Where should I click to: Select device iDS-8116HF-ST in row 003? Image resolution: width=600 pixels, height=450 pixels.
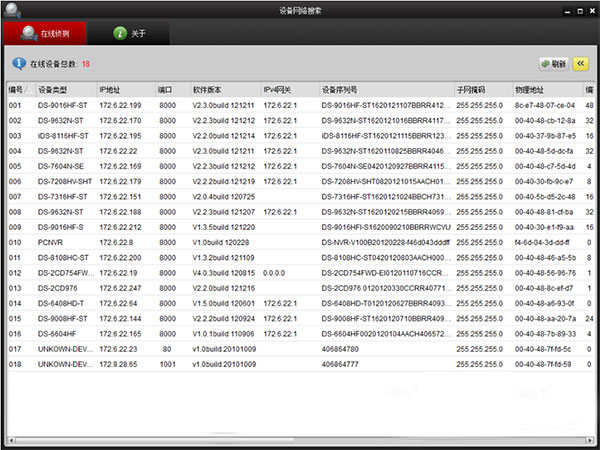tap(63, 136)
